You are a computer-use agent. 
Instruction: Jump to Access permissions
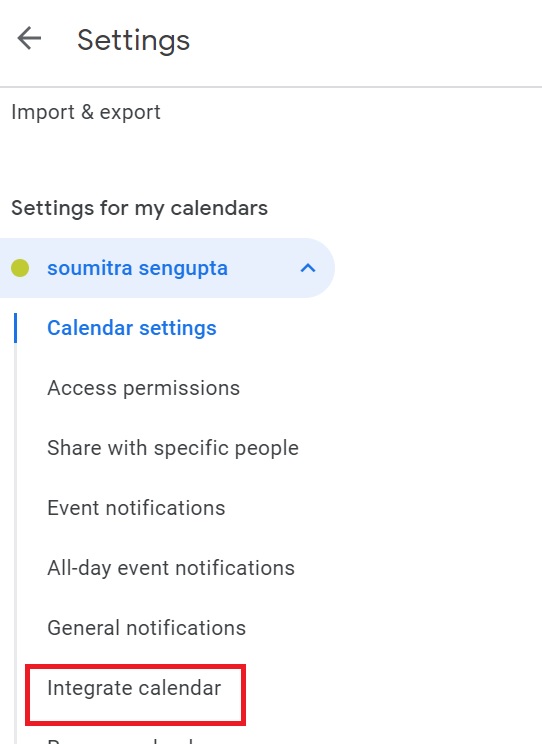tap(143, 388)
